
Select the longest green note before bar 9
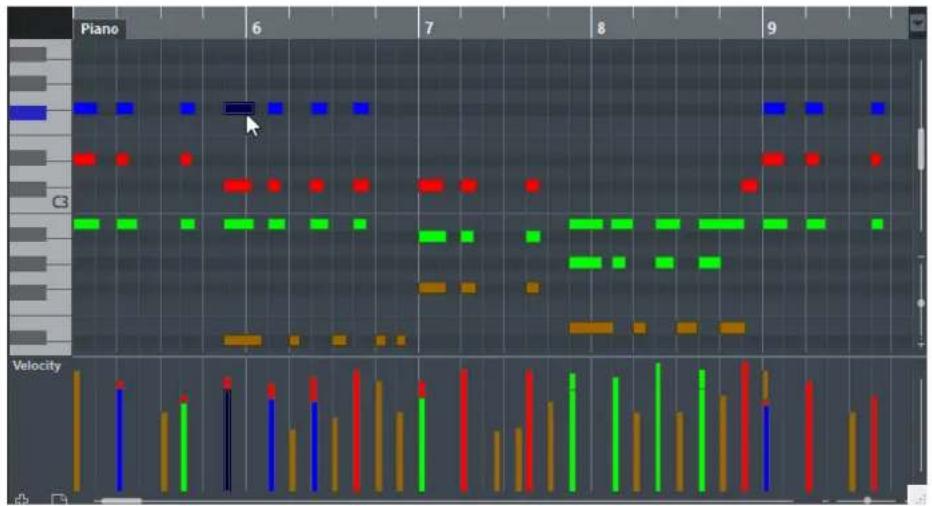721,224
